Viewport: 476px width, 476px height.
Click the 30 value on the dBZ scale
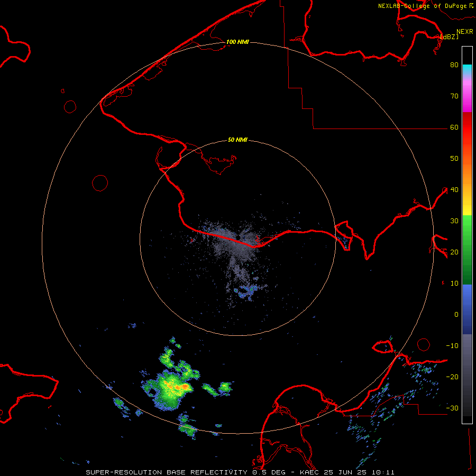tap(454, 221)
